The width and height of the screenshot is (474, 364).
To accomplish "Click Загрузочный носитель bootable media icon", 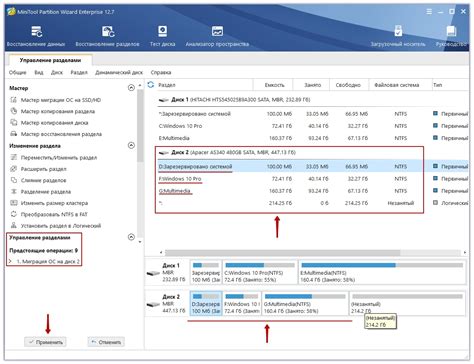I will pyautogui.click(x=398, y=36).
